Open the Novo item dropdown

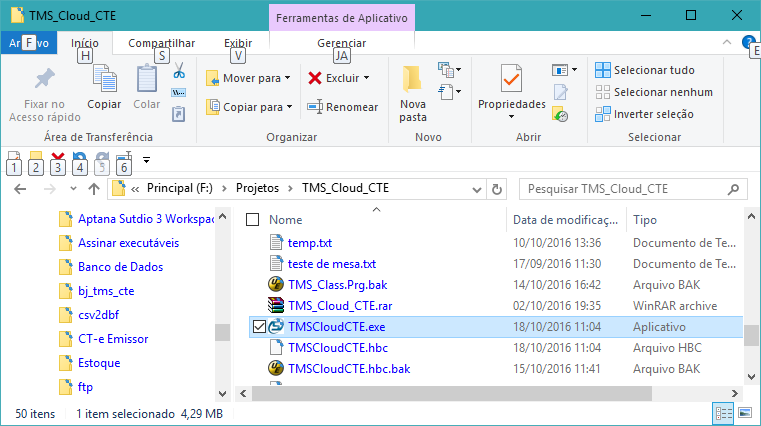(449, 70)
